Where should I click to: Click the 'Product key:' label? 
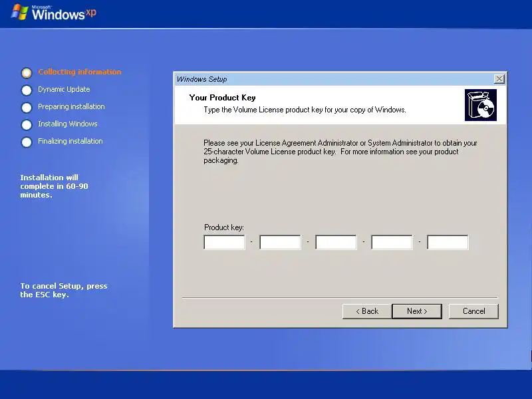pyautogui.click(x=224, y=227)
